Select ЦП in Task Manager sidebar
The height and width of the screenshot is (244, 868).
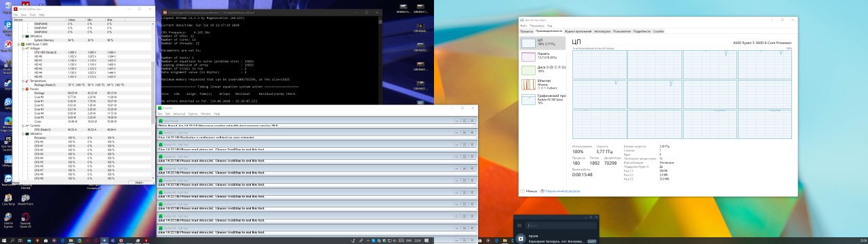point(542,43)
